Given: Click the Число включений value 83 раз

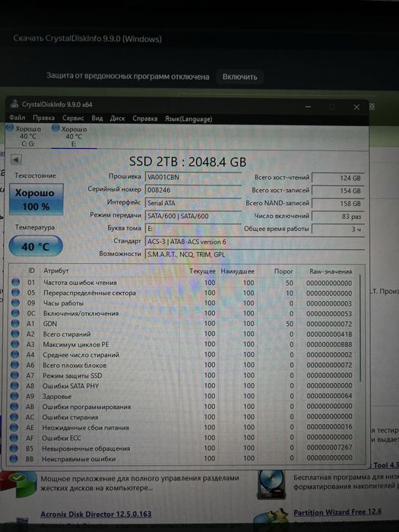Looking at the screenshot, I should (x=338, y=216).
